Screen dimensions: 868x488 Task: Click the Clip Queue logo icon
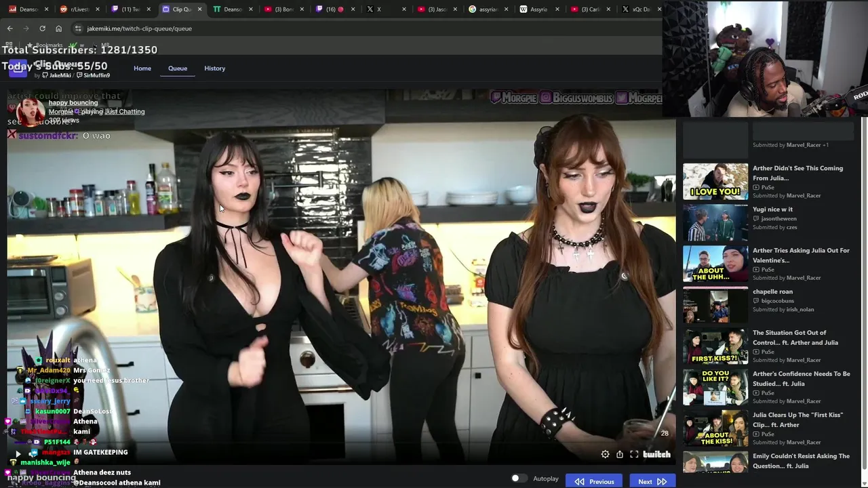tap(18, 68)
